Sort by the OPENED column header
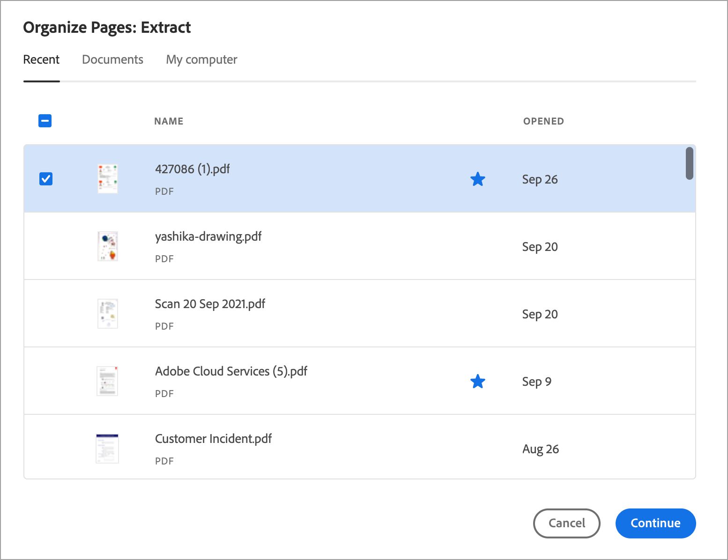 pyautogui.click(x=543, y=121)
